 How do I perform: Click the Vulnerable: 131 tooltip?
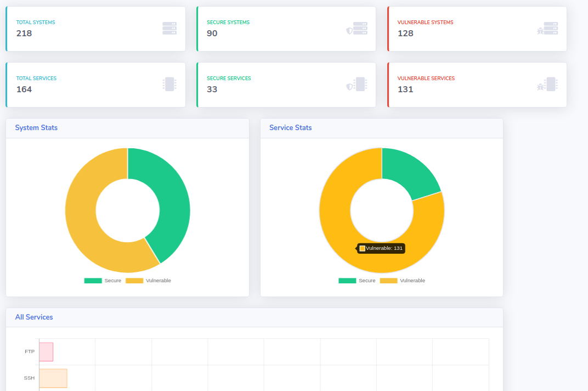[381, 248]
